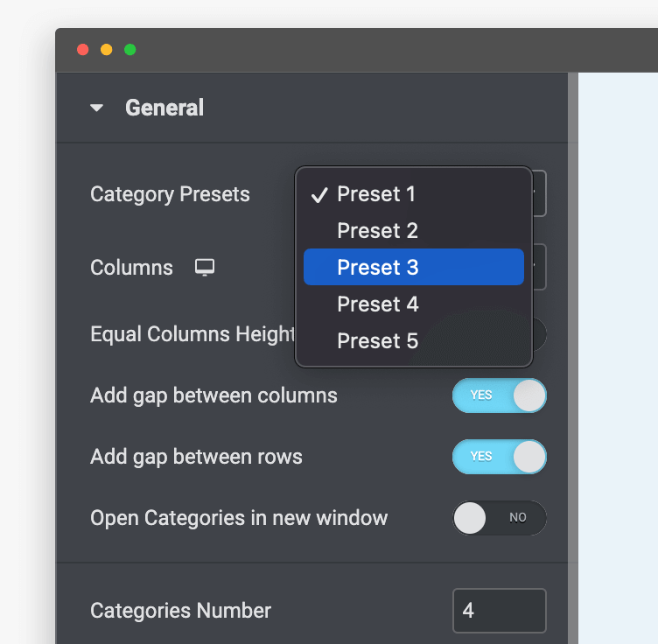Click the red close window button
Viewport: 658px width, 644px height.
tap(83, 50)
